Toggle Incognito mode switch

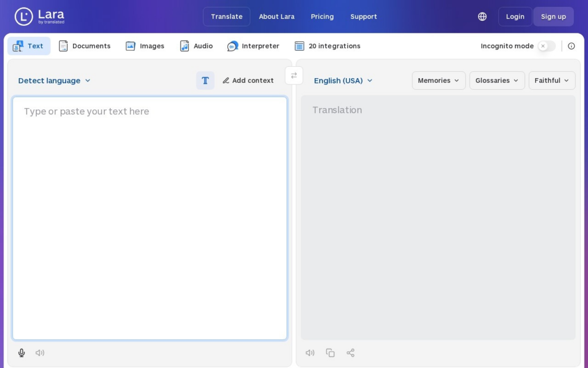pyautogui.click(x=547, y=46)
